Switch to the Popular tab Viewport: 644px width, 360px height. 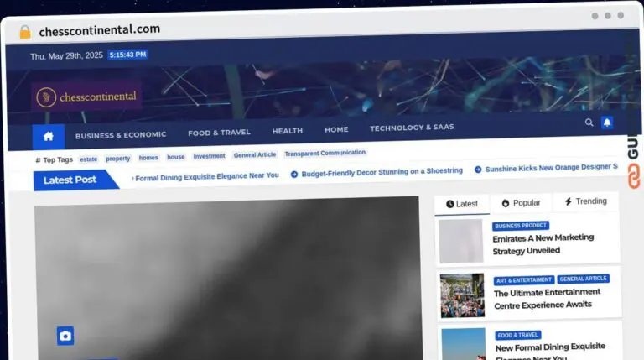tap(522, 203)
